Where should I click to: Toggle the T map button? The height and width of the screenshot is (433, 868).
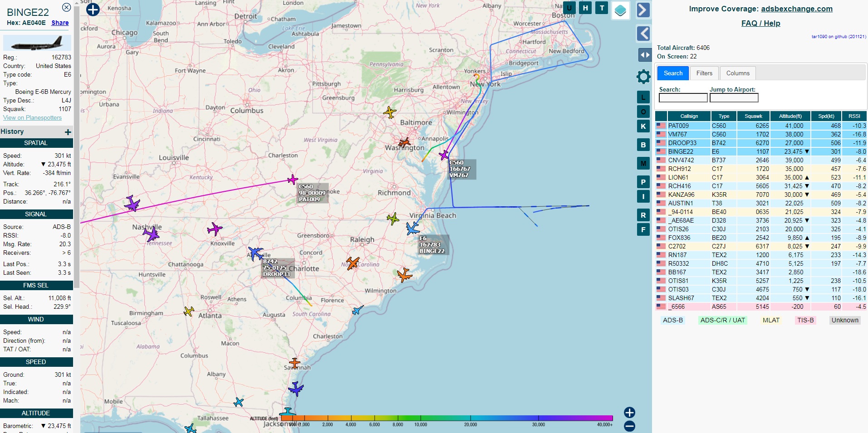click(602, 8)
